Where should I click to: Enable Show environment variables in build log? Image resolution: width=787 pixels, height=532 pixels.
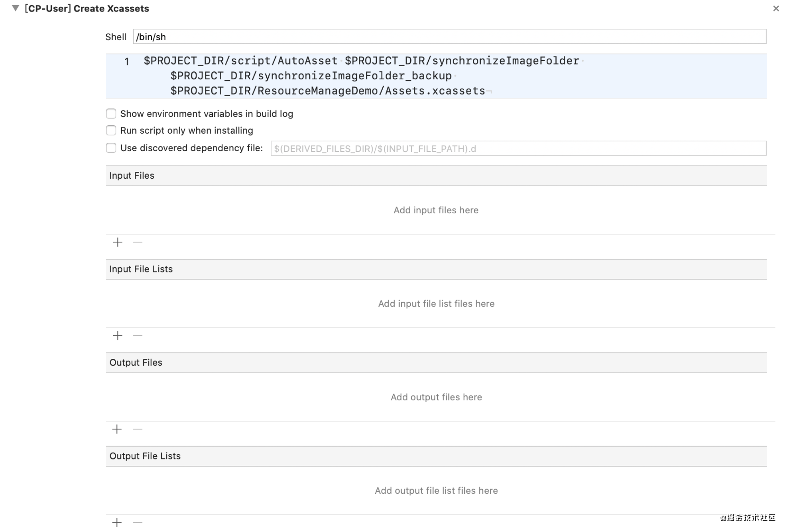point(111,114)
